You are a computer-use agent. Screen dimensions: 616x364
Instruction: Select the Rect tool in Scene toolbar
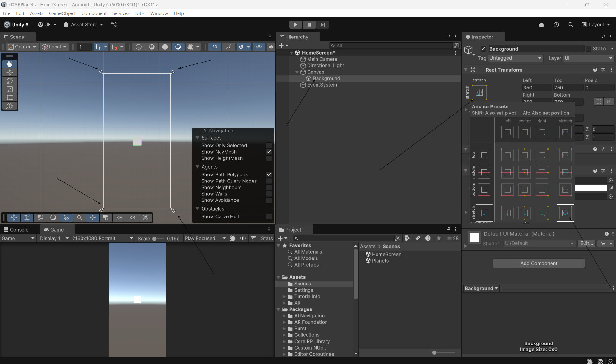tap(10, 97)
